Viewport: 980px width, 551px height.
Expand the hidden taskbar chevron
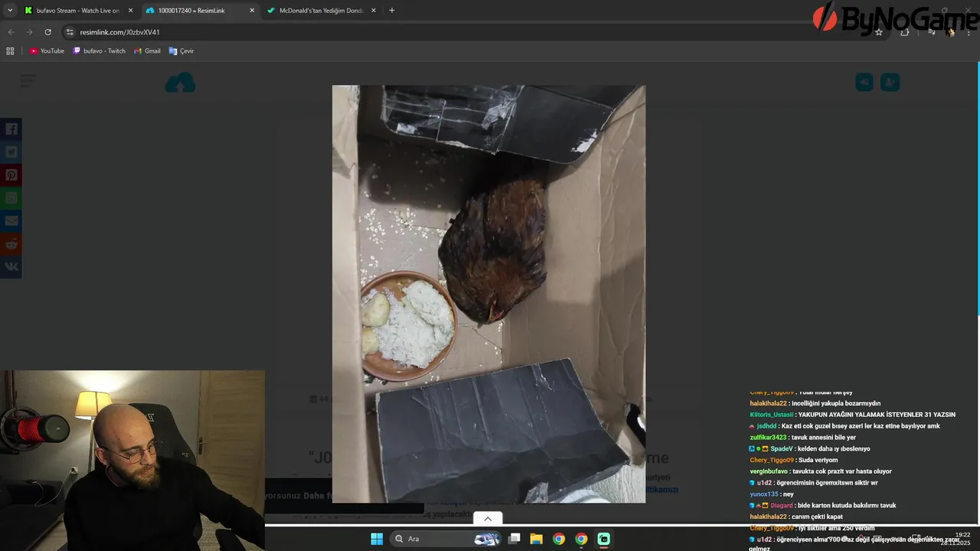click(488, 519)
